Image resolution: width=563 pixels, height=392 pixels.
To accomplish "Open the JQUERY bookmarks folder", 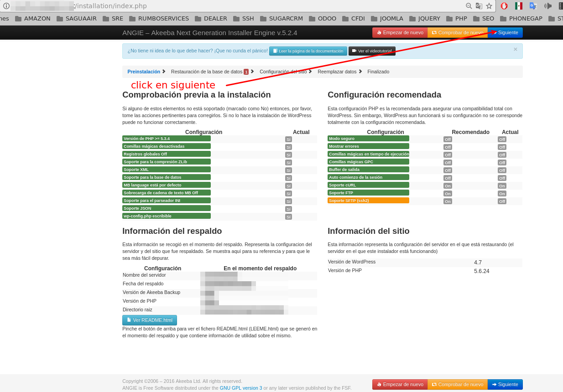I will [x=425, y=19].
